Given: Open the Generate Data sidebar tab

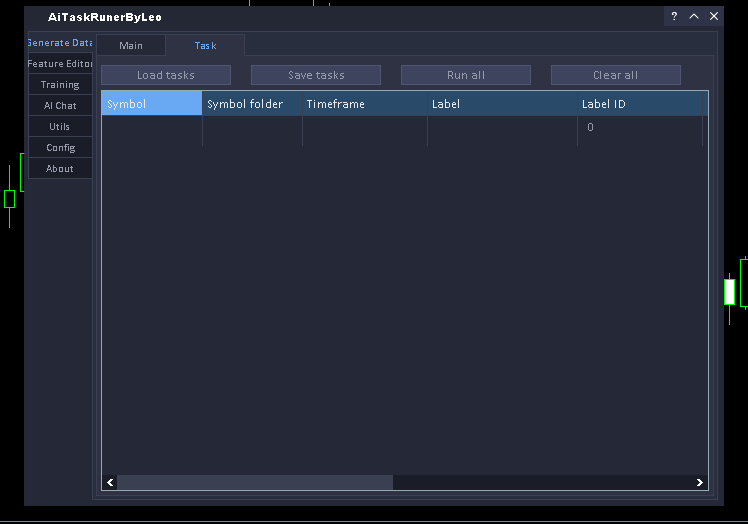Looking at the screenshot, I should point(60,43).
